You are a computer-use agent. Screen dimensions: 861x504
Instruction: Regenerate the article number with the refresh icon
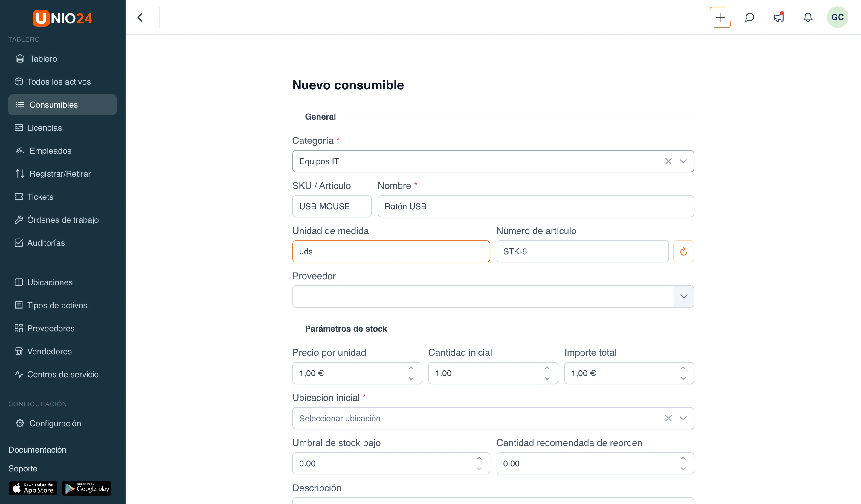683,251
